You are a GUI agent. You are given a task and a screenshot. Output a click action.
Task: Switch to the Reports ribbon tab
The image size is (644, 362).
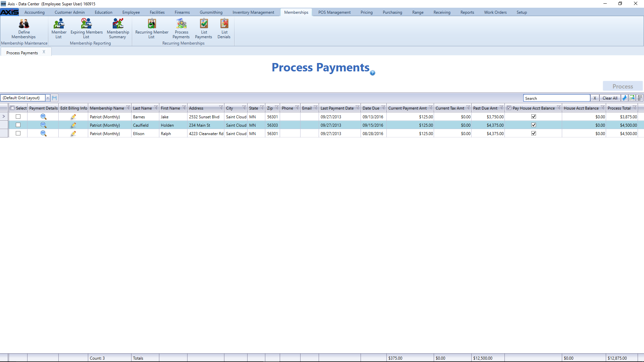coord(467,12)
